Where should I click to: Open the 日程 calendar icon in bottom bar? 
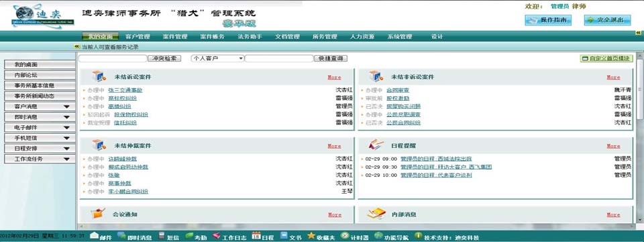pyautogui.click(x=256, y=235)
